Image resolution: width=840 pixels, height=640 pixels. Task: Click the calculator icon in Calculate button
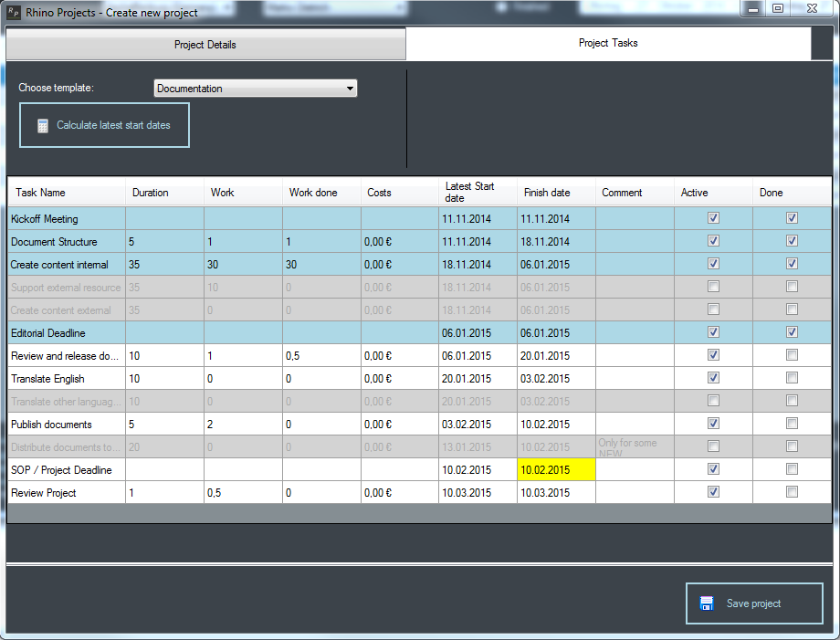43,126
